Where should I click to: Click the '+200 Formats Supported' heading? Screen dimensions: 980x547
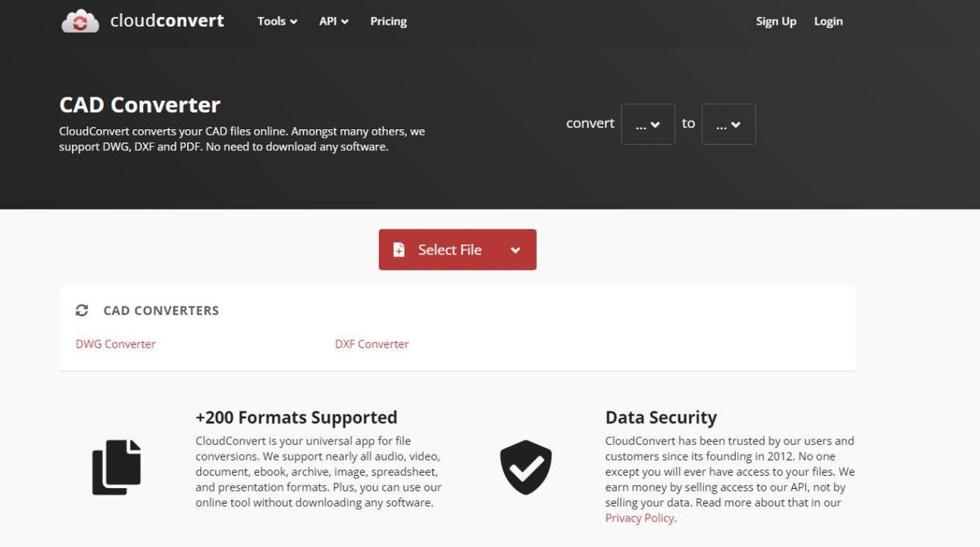[x=296, y=417]
